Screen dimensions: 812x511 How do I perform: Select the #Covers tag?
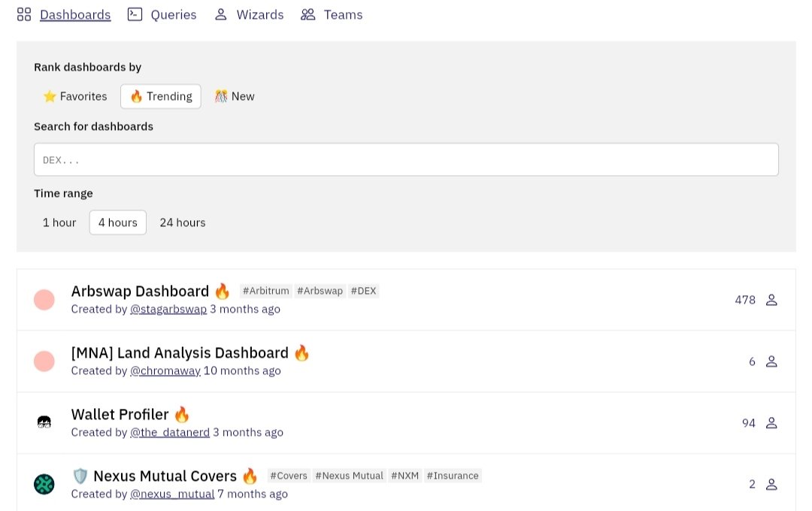coord(289,476)
